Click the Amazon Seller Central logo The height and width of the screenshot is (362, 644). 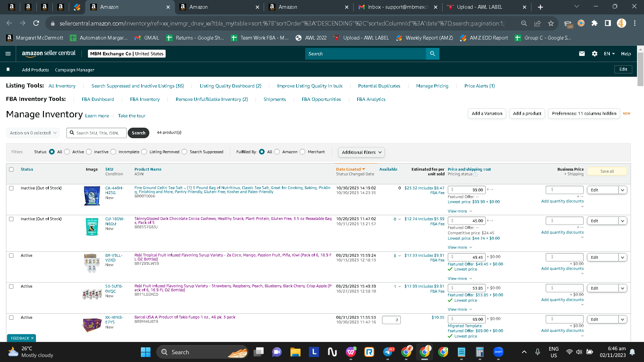(49, 54)
